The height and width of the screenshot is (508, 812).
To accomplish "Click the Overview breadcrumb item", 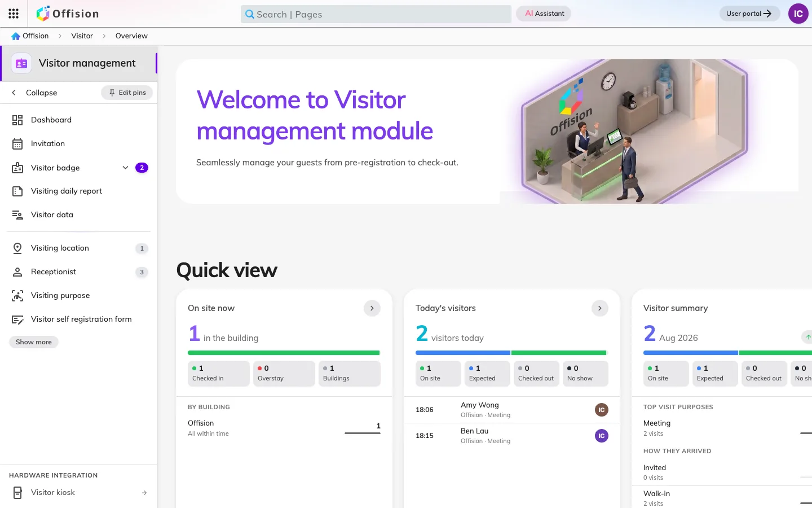I will coord(131,36).
